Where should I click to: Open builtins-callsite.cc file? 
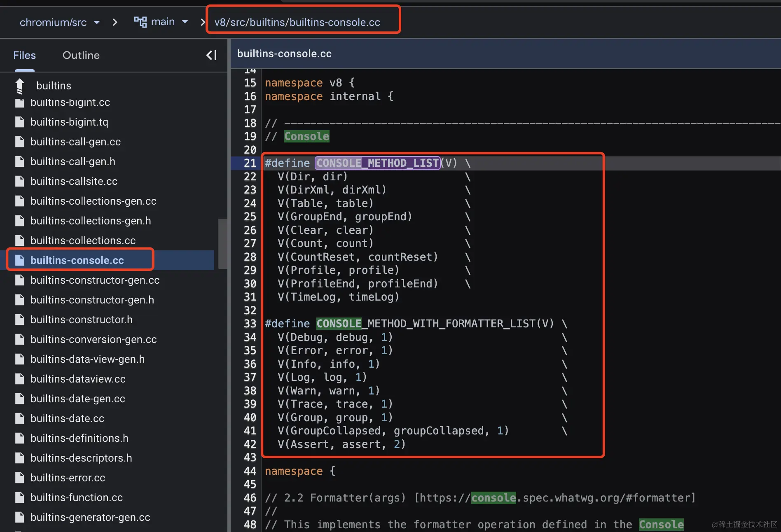pyautogui.click(x=74, y=181)
